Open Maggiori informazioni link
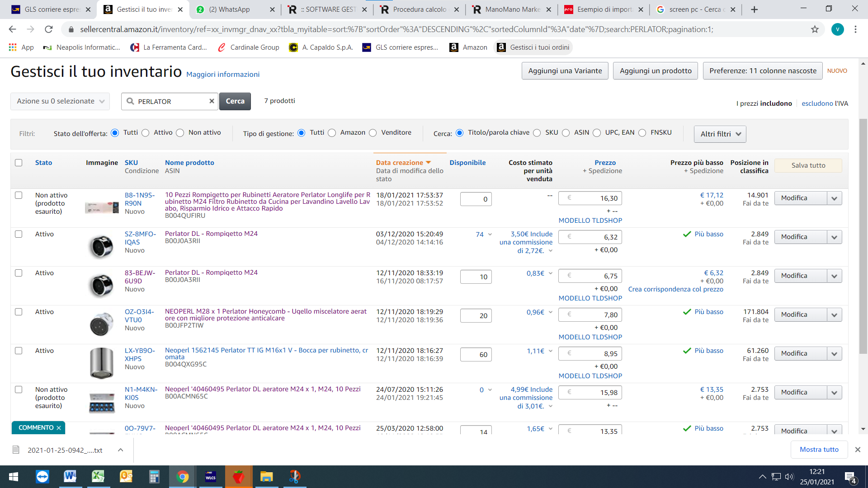Image resolution: width=868 pixels, height=488 pixels. (223, 75)
